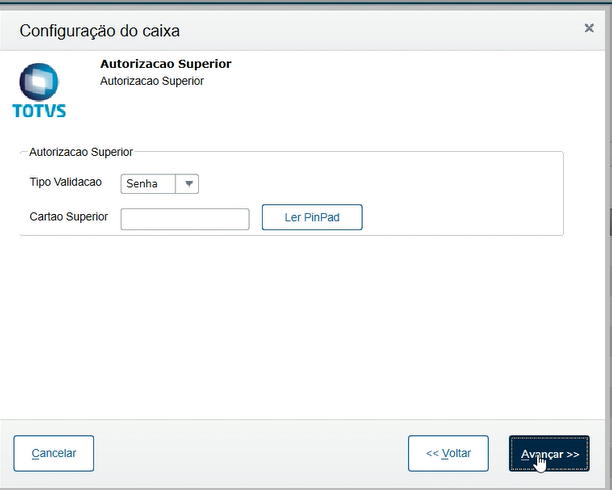Go back with the << Voltar button
Viewport: 612px width, 490px height.
point(448,453)
